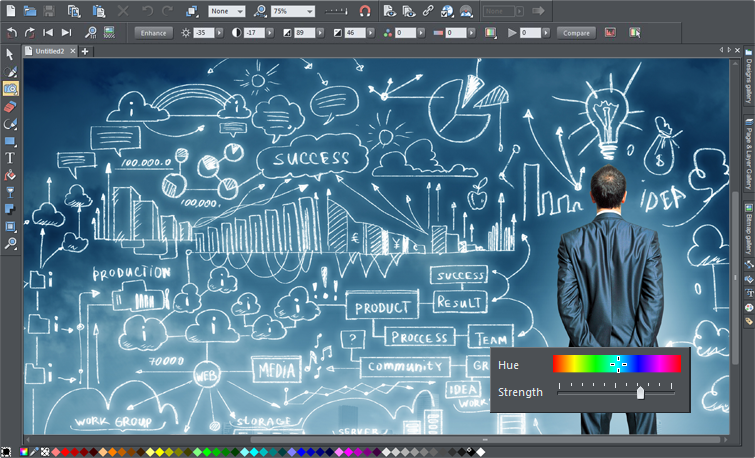
Task: Open slider arrow beside value 46
Action: click(371, 33)
